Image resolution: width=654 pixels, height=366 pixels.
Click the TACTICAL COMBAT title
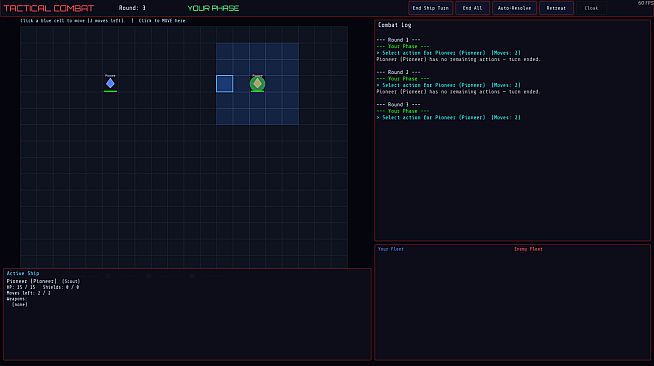tap(49, 8)
